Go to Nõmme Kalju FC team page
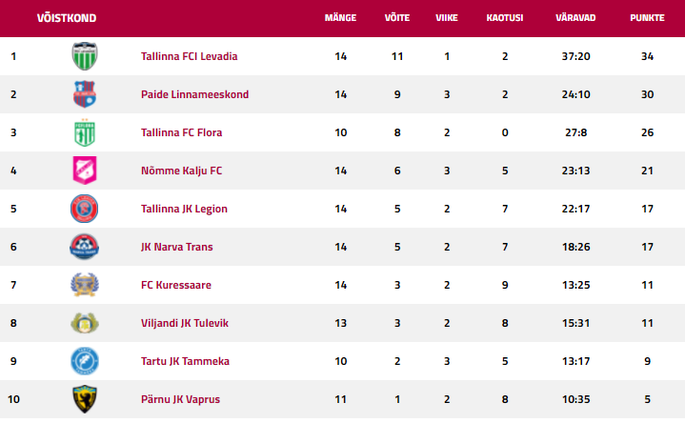The width and height of the screenshot is (685, 423). click(182, 171)
